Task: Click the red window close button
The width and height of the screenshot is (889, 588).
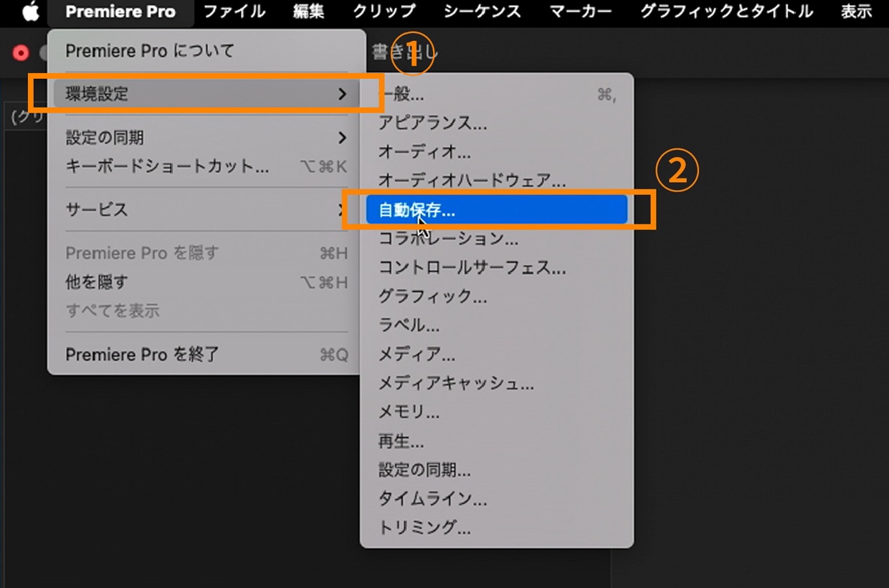Action: [x=22, y=52]
